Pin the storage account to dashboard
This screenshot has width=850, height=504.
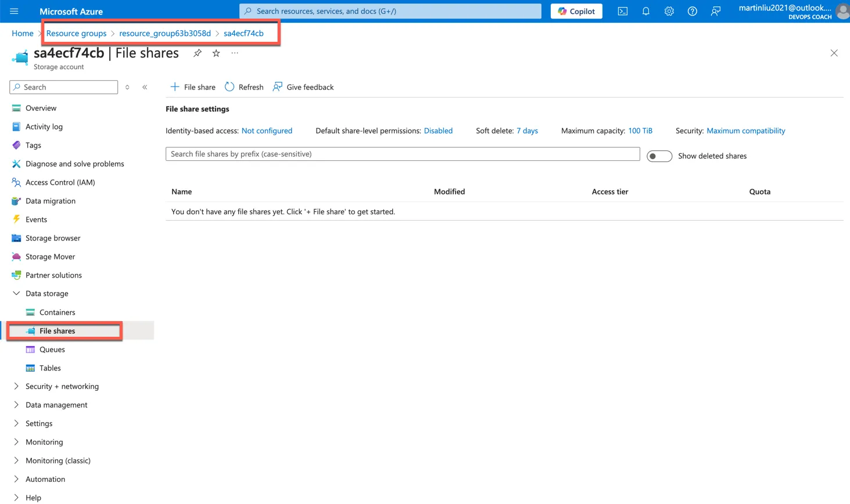point(198,53)
